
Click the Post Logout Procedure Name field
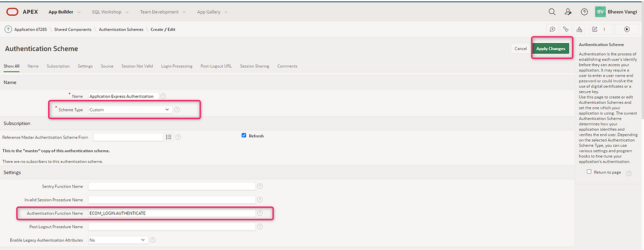[x=172, y=227]
